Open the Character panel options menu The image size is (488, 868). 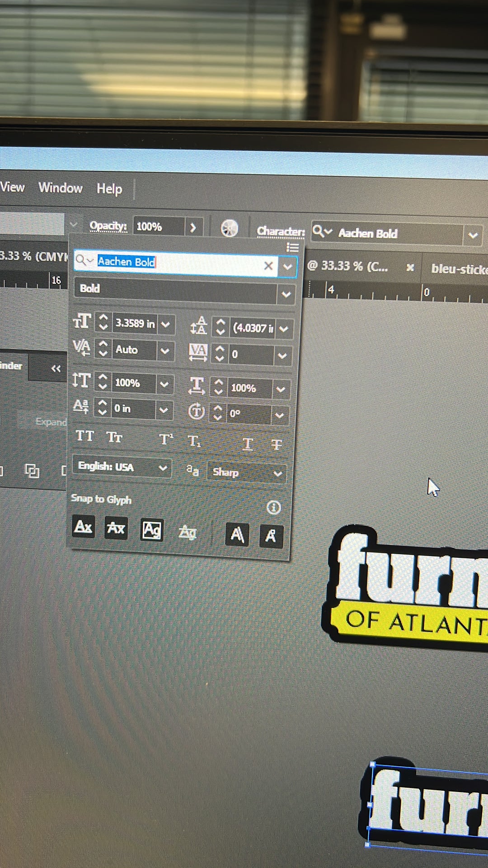pos(292,247)
